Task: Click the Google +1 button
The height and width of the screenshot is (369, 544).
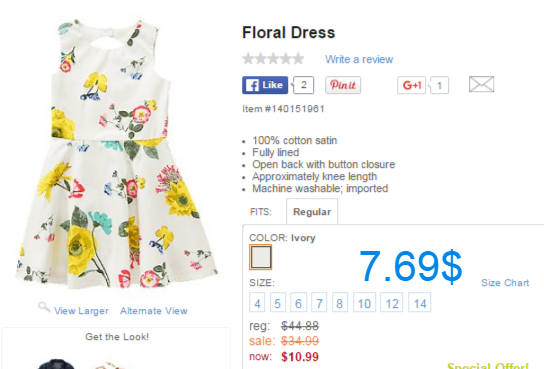Action: [x=411, y=85]
